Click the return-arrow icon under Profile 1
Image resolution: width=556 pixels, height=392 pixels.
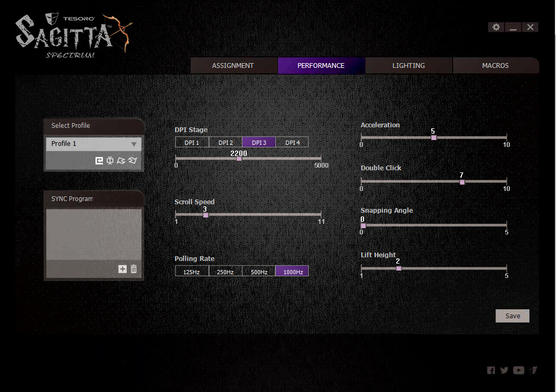[x=99, y=161]
